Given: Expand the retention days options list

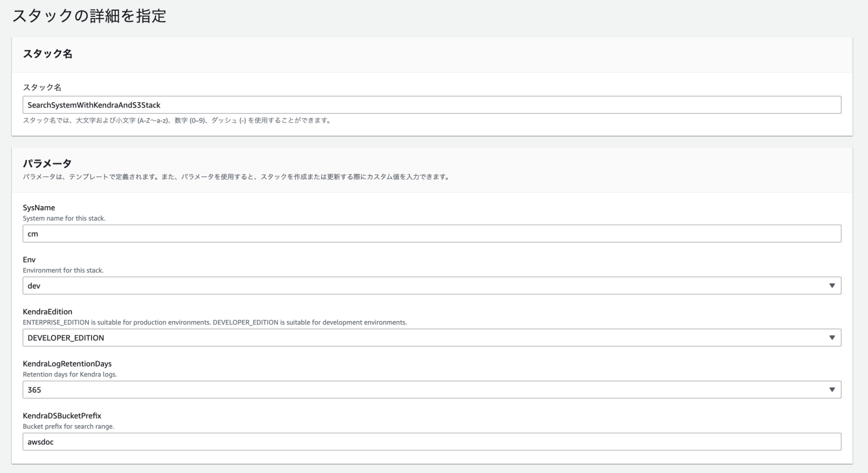Looking at the screenshot, I should click(833, 389).
